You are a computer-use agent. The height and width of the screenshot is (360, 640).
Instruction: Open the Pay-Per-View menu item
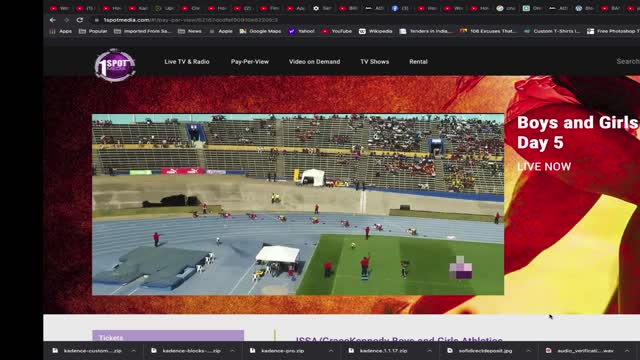point(250,62)
